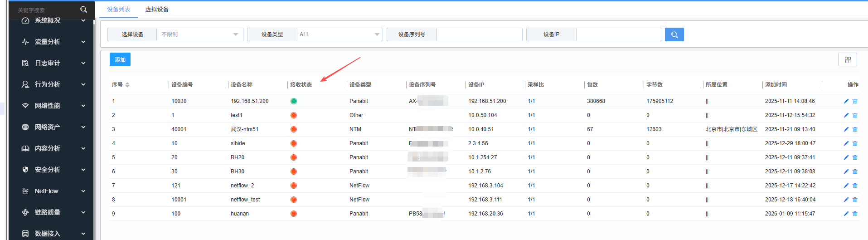Image resolution: width=868 pixels, height=240 pixels.
Task: Click the sidebar keyword search magnifier
Action: 83,10
